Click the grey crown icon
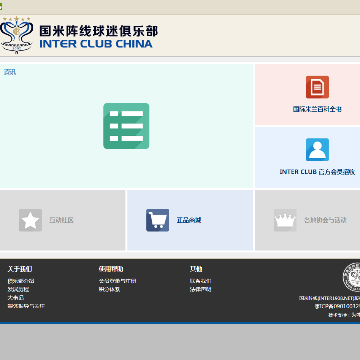 285,220
